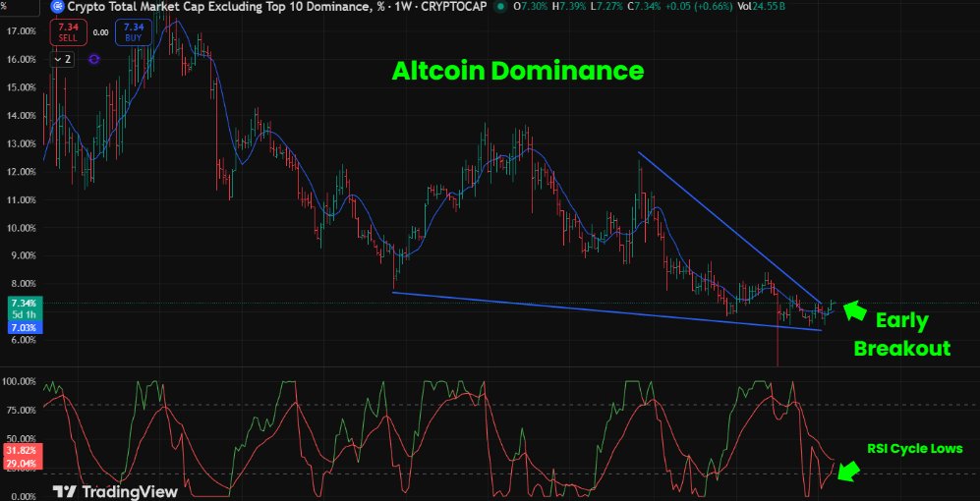The height and width of the screenshot is (501, 980).
Task: Click the 15.00% price axis label
Action: [x=21, y=87]
